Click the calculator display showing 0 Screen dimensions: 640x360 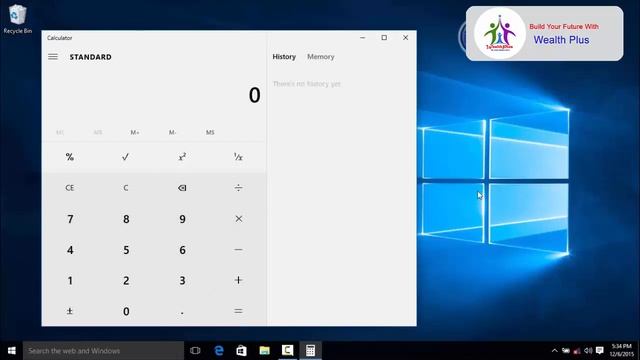[254, 95]
